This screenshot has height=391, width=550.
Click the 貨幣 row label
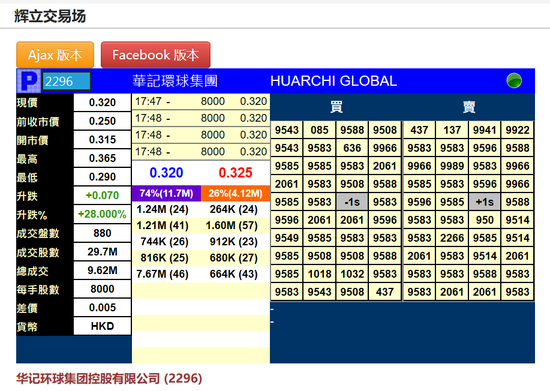[x=27, y=326]
